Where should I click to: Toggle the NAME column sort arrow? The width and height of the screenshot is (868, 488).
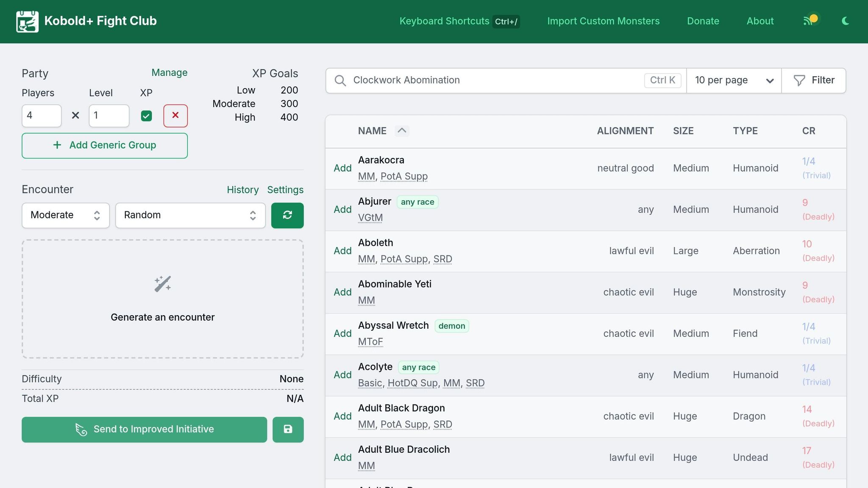coord(402,131)
